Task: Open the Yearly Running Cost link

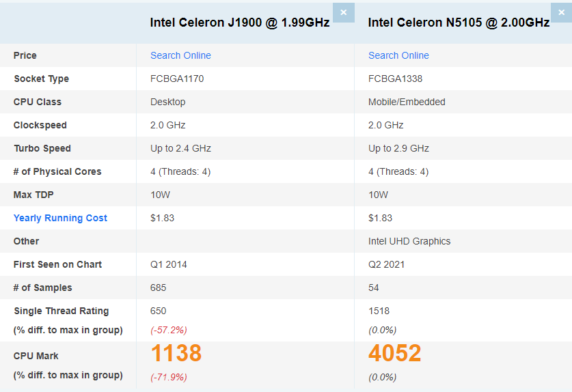Action: pyautogui.click(x=60, y=218)
